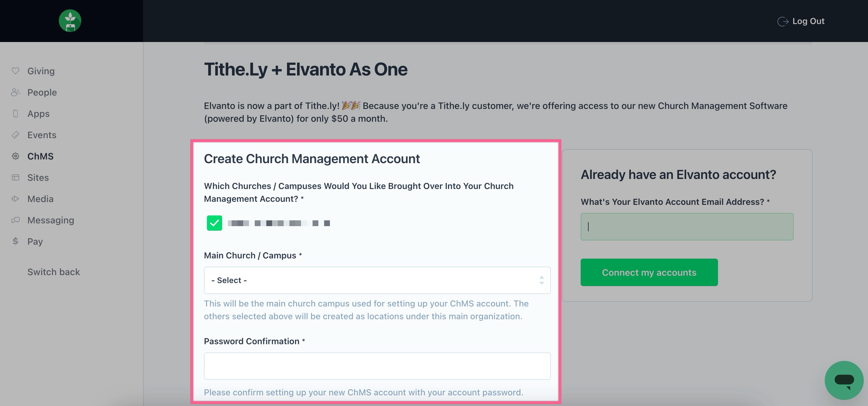The image size is (868, 406).
Task: Click the Messaging megaphone icon
Action: [16, 220]
